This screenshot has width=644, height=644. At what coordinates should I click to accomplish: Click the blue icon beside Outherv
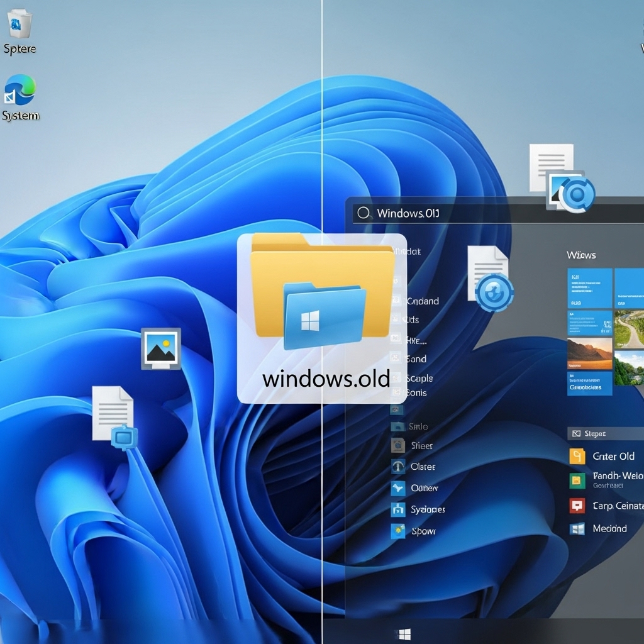(397, 488)
